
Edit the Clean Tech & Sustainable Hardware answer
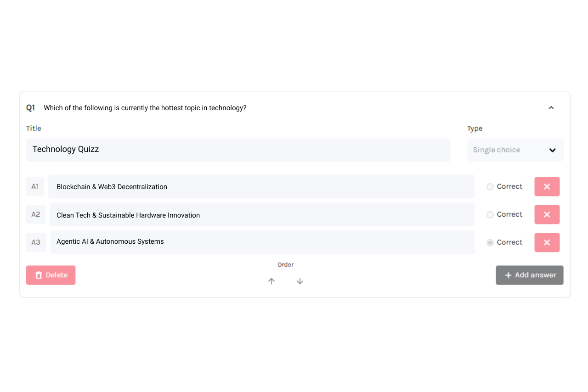tap(262, 215)
